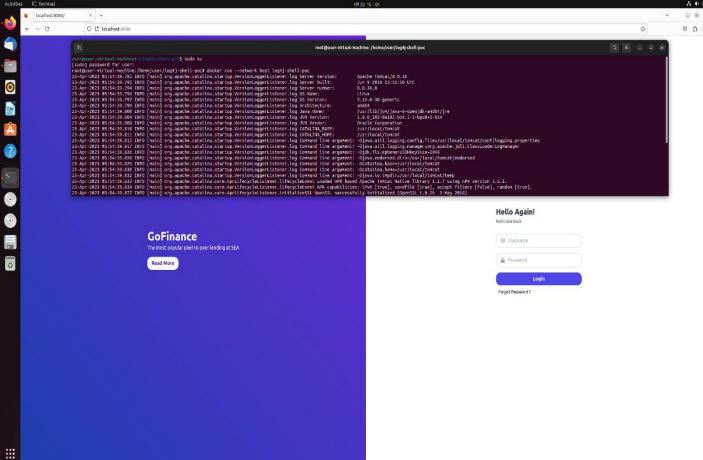Show Applications grid at dock bottom

(x=10, y=453)
